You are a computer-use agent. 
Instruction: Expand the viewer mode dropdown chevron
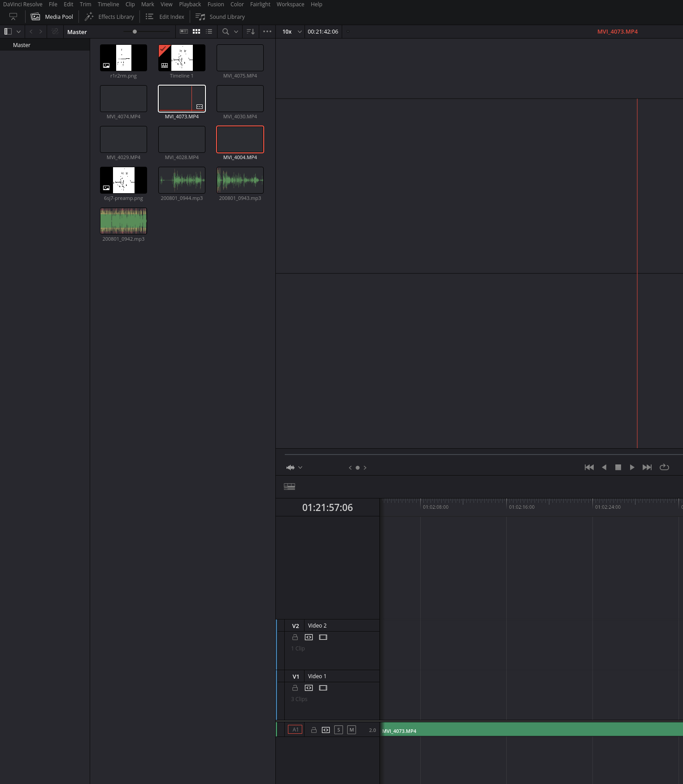pos(300,468)
